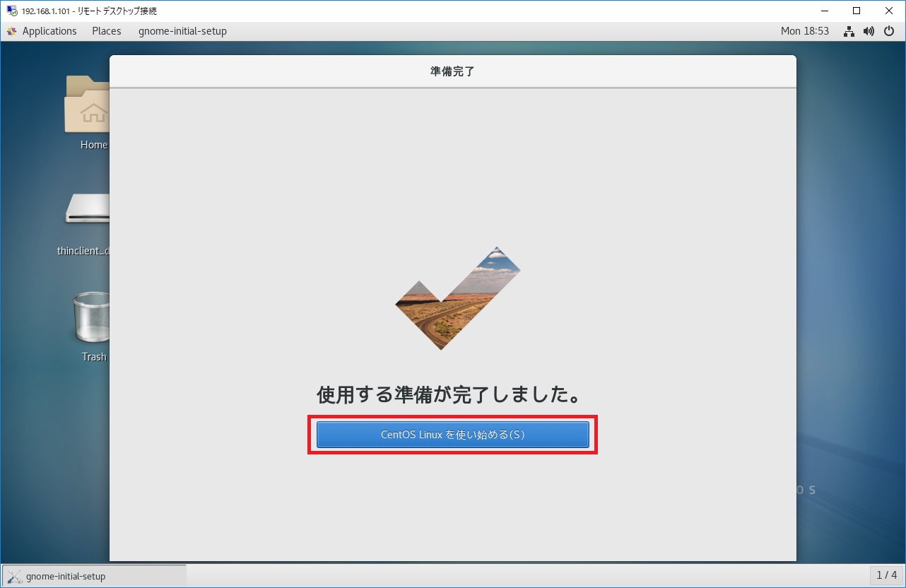Open the gnome-initial-setup app menu

182,31
